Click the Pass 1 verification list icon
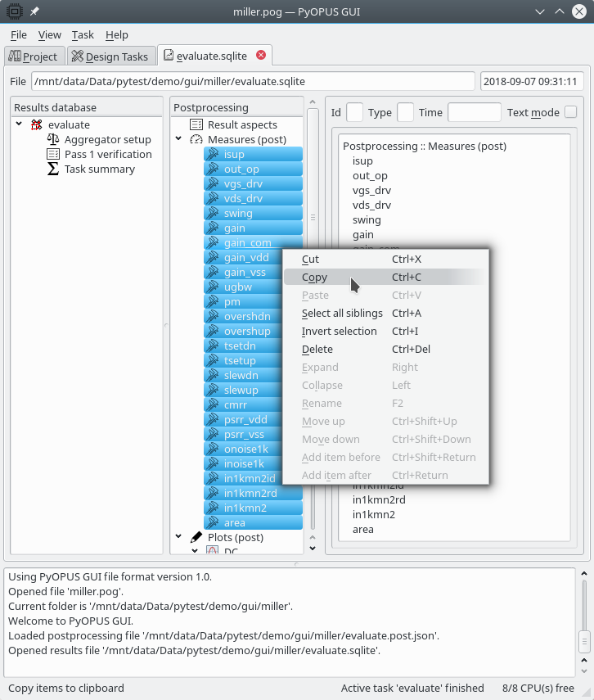The image size is (594, 700). 53,155
